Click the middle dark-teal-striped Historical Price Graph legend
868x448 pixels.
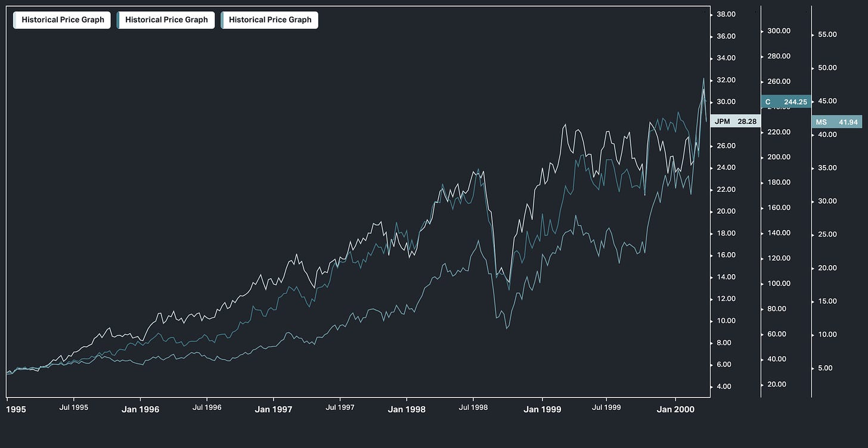(x=166, y=20)
